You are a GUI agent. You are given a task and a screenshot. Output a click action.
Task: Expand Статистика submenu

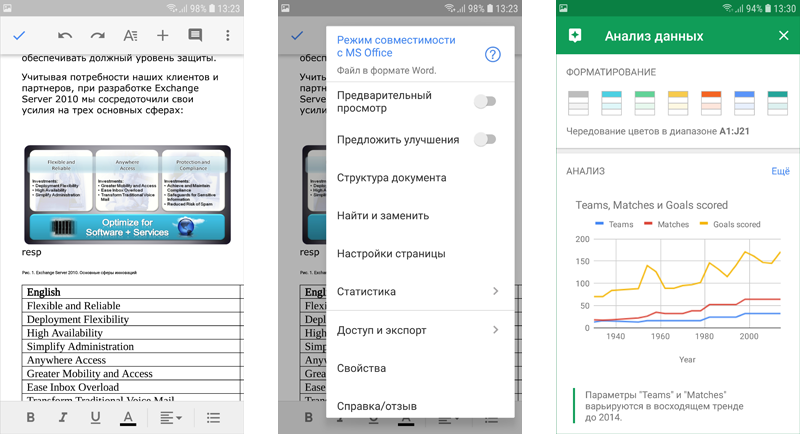point(420,291)
